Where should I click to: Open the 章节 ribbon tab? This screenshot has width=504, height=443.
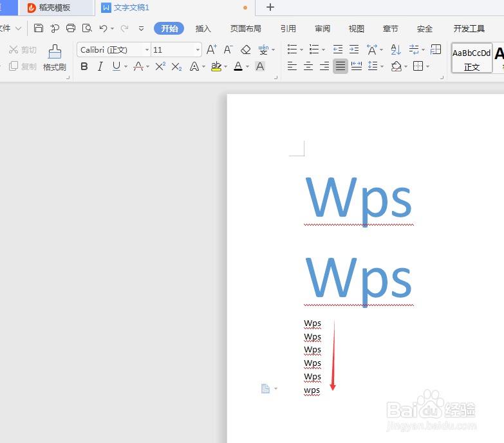391,28
